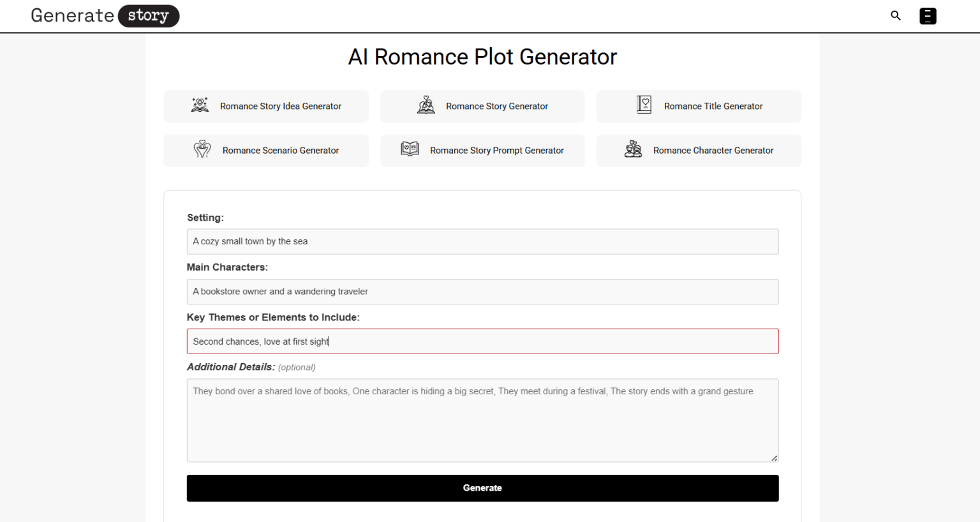Select the open book icon for Story Prompt Generator
Screen dimensions: 980x522
[x=410, y=149]
